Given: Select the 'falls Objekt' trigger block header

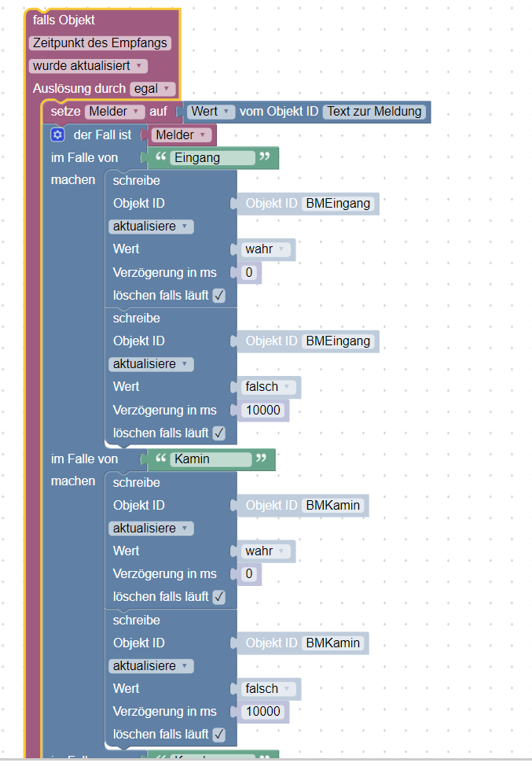Looking at the screenshot, I should coord(64,20).
